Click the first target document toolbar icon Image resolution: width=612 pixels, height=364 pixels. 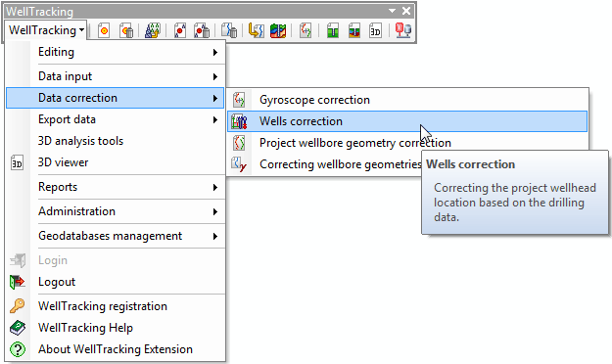coord(104,30)
